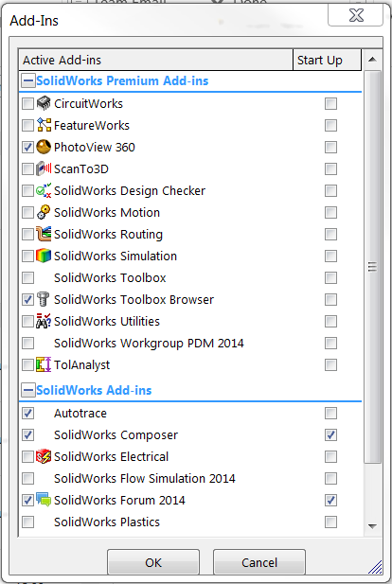This screenshot has width=392, height=584.
Task: Enable SolidWorks Flow Simulation 2014 Start Up checkbox
Action: 330,479
